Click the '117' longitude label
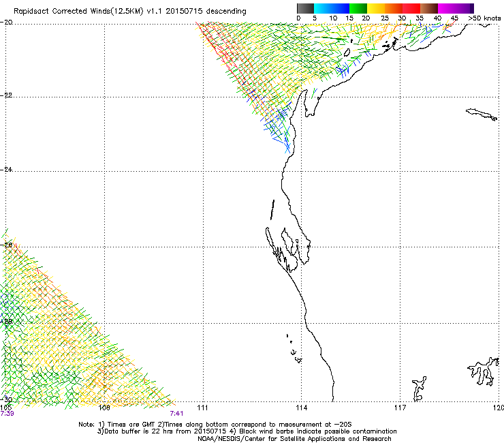The height and width of the screenshot is (443, 504). coord(400,408)
